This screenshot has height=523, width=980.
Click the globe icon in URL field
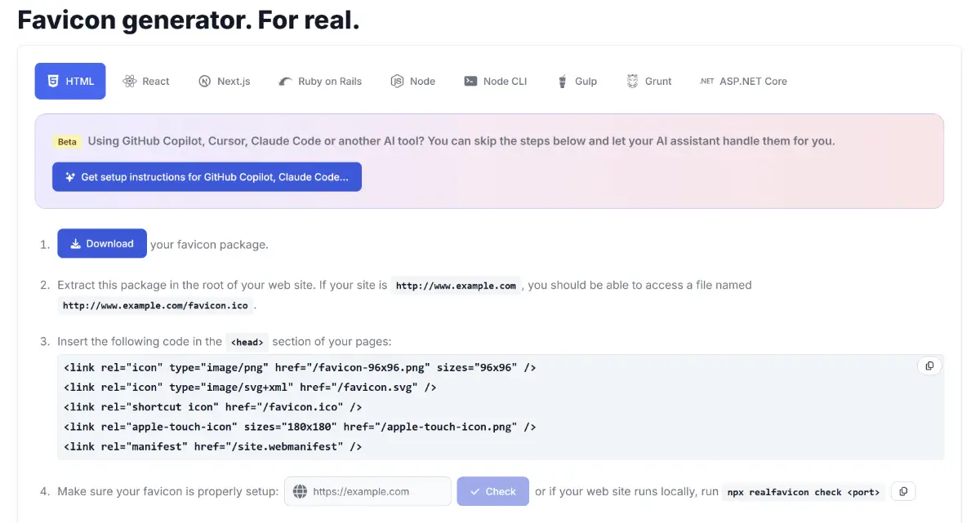coord(300,492)
